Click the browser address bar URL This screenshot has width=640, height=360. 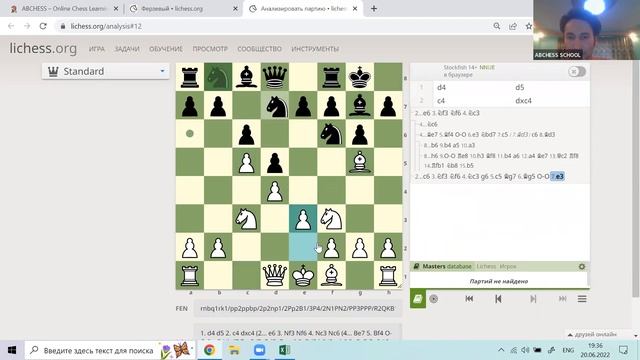(106, 26)
